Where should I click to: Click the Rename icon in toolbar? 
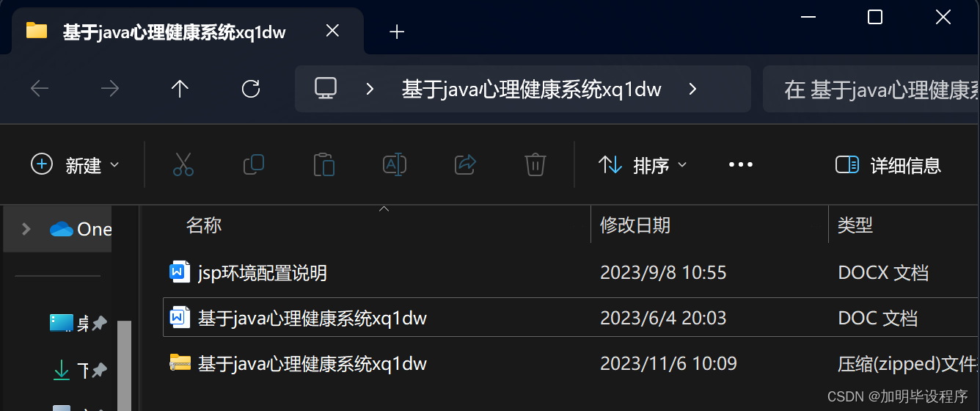(x=395, y=164)
